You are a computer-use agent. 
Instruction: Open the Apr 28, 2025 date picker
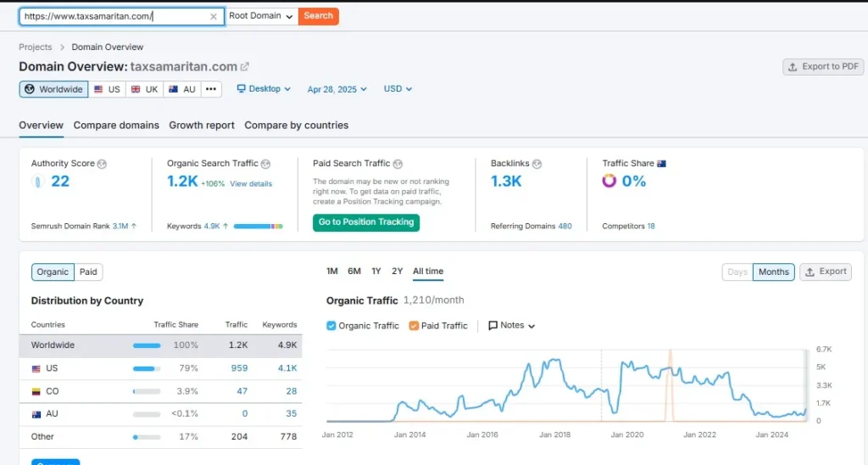coord(337,89)
